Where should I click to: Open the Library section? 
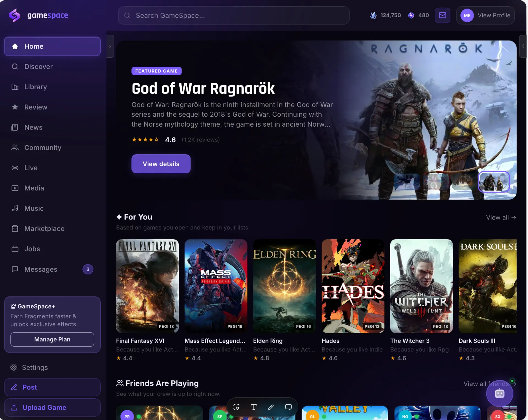pyautogui.click(x=52, y=87)
